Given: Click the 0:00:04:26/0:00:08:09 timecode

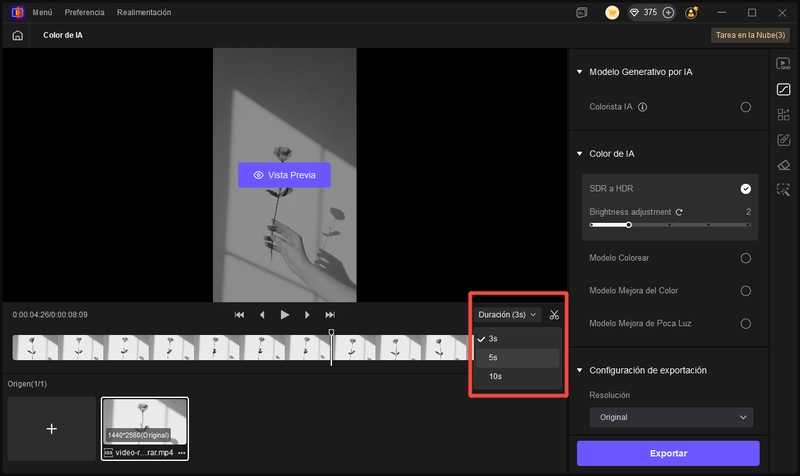Looking at the screenshot, I should coord(50,315).
